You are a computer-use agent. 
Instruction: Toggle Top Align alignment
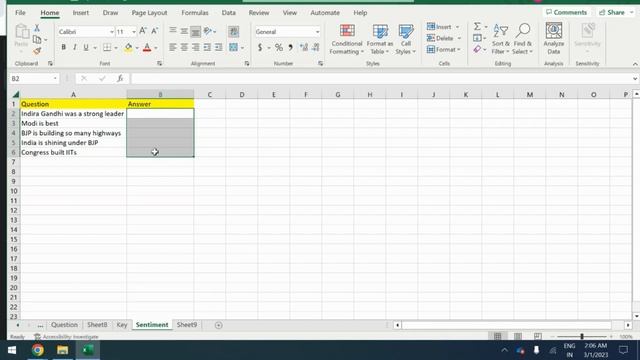pos(173,31)
